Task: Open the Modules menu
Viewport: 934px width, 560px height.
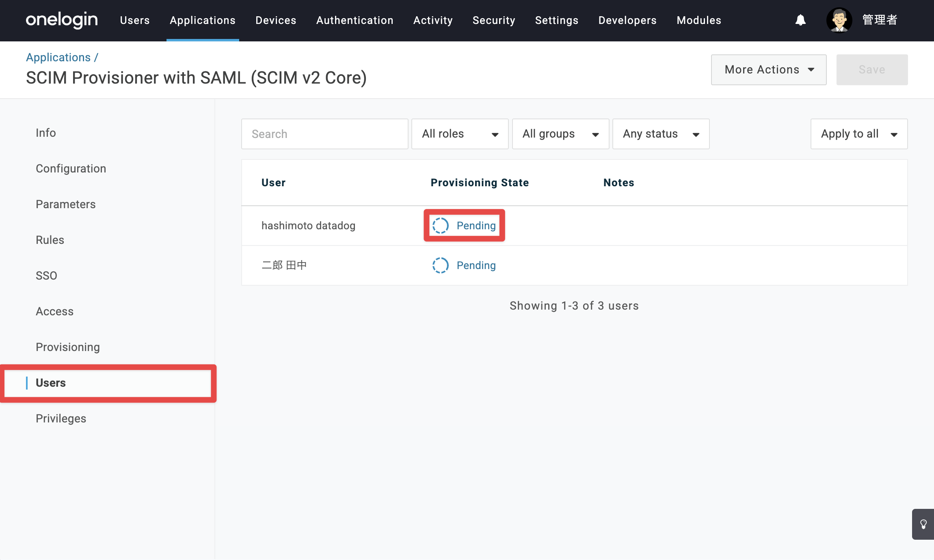Action: pos(699,20)
